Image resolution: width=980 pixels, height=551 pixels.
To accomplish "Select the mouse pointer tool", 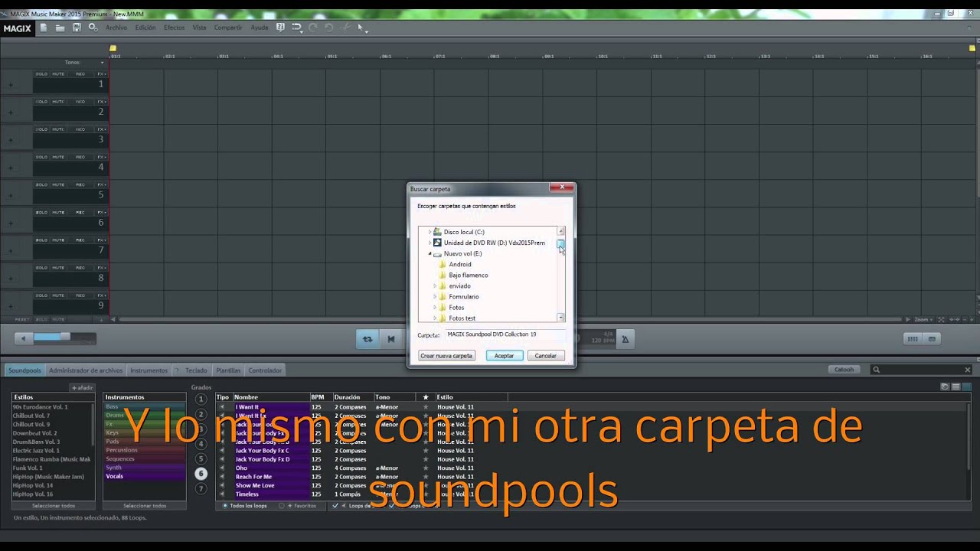I will coord(361,28).
